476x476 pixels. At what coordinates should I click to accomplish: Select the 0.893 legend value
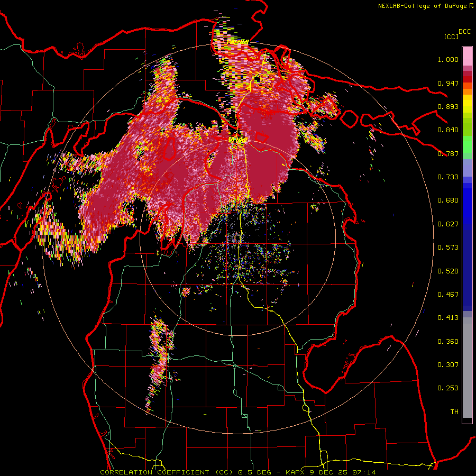tap(448, 106)
